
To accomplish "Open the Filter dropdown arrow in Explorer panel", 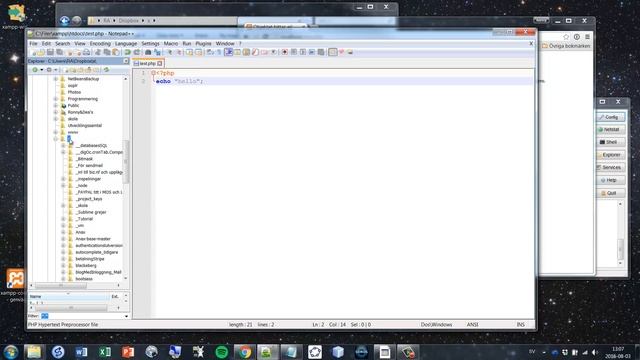I will [126, 316].
